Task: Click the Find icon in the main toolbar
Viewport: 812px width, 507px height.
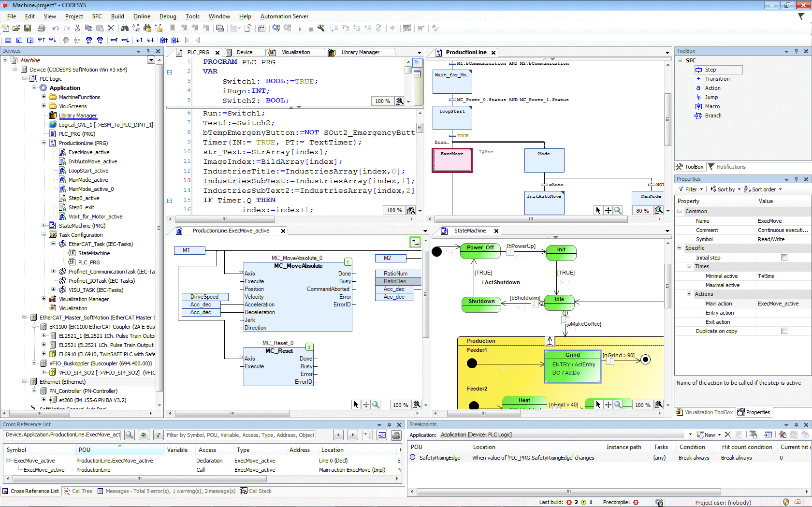Action: tap(125, 28)
